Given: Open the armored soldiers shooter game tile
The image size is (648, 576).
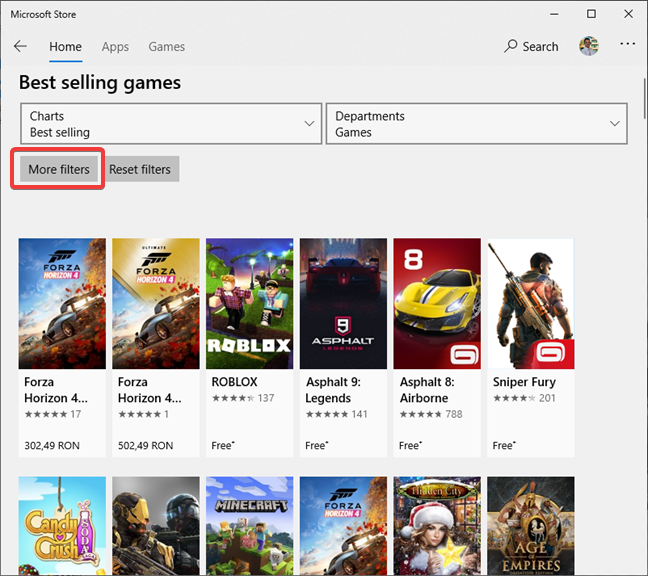Looking at the screenshot, I should [x=156, y=526].
